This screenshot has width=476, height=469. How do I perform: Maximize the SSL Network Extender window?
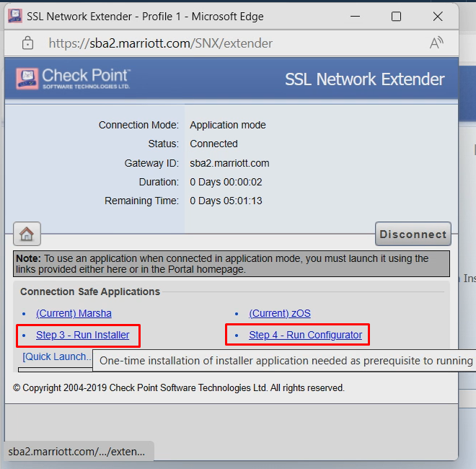[x=396, y=16]
